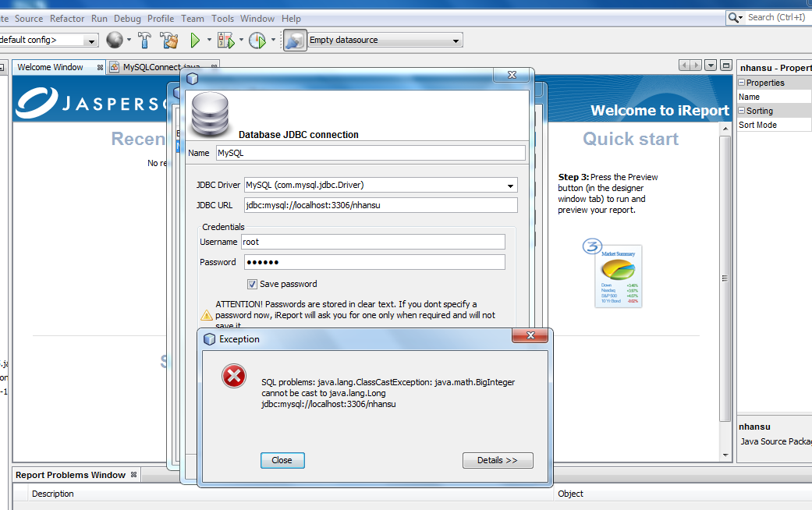Open the dropdown arrow next to the globe icon
This screenshot has width=812, height=510.
click(x=129, y=39)
